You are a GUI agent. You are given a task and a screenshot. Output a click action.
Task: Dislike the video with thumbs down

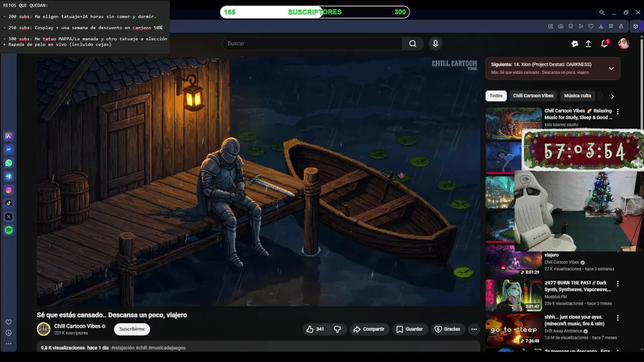click(337, 329)
